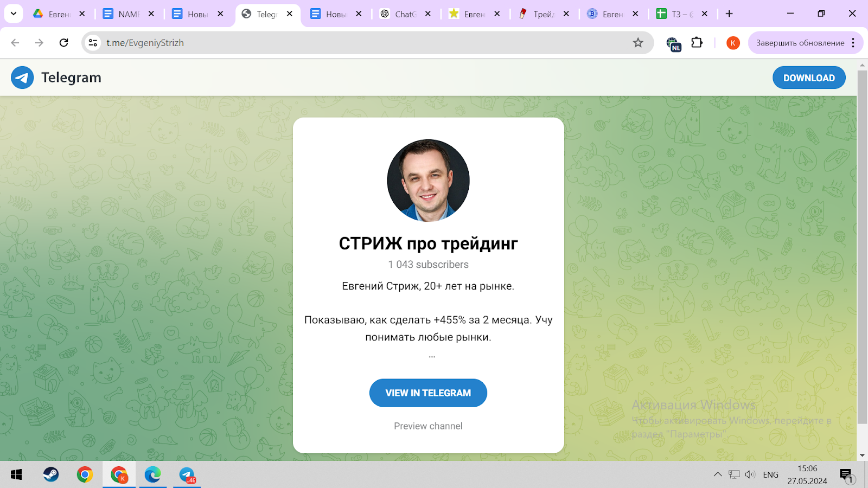Open the Extensions puzzle icon

(697, 42)
